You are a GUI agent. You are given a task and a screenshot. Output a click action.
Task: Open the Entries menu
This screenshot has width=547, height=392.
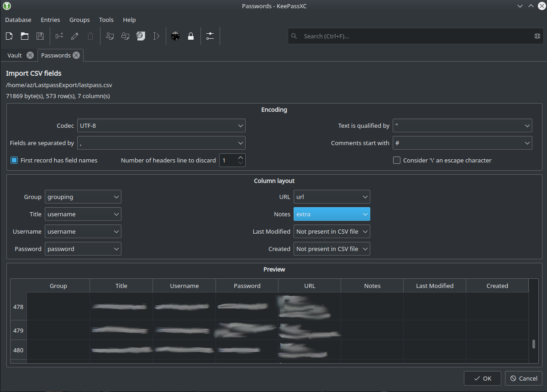pos(50,20)
